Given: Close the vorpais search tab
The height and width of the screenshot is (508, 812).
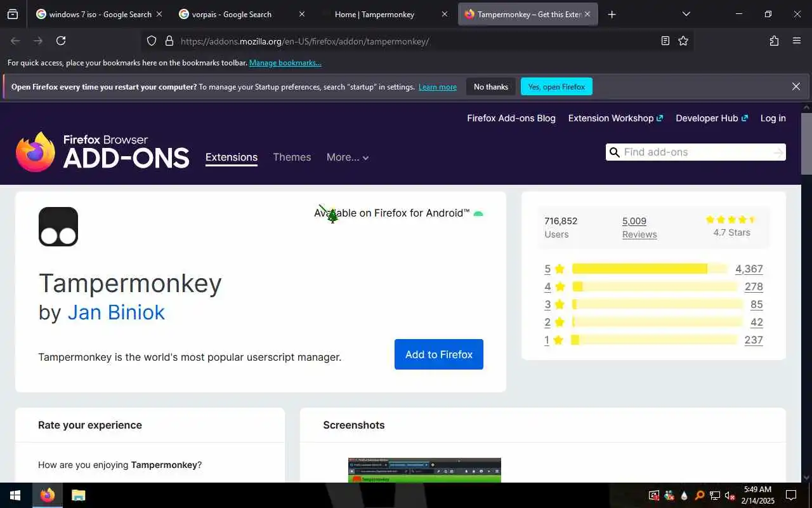Looking at the screenshot, I should point(302,14).
